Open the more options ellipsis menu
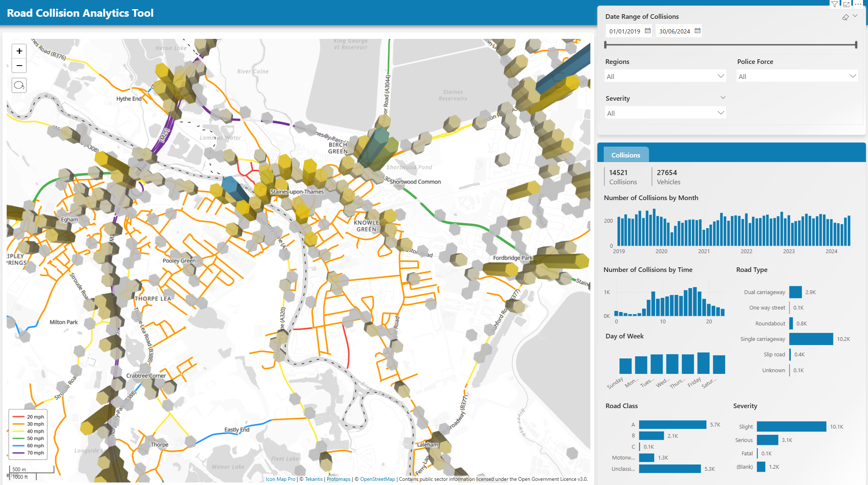The width and height of the screenshot is (868, 485). [x=858, y=4]
